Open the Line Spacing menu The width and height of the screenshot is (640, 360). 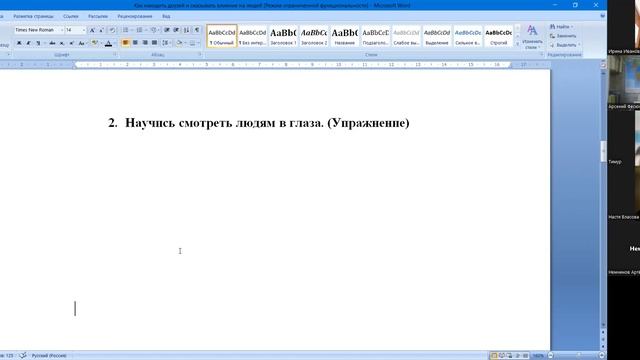[x=165, y=43]
